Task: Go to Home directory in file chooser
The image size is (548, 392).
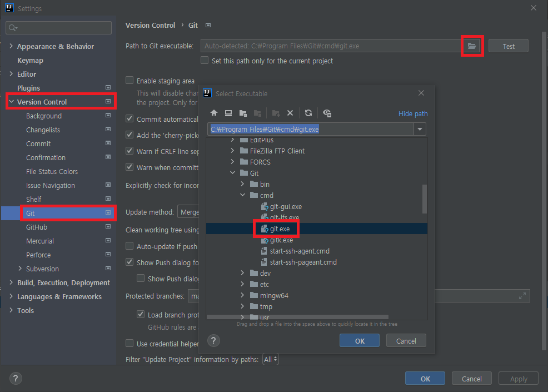Action: [214, 113]
